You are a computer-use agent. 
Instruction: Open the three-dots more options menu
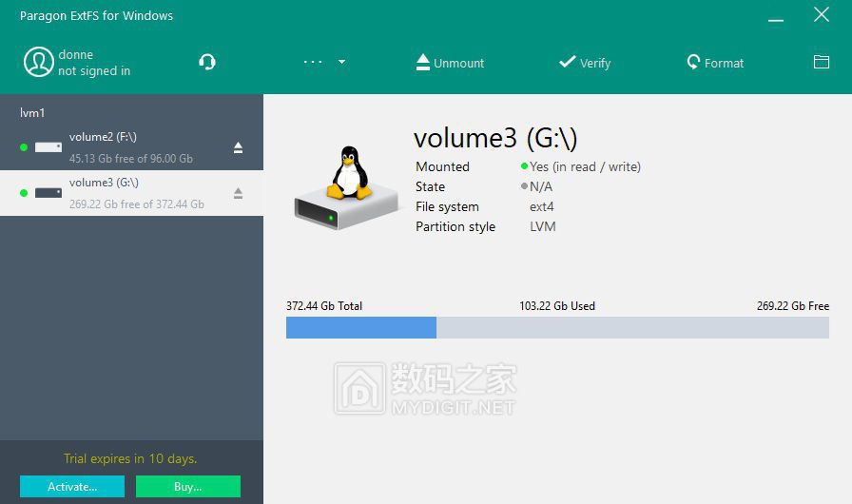click(x=314, y=63)
